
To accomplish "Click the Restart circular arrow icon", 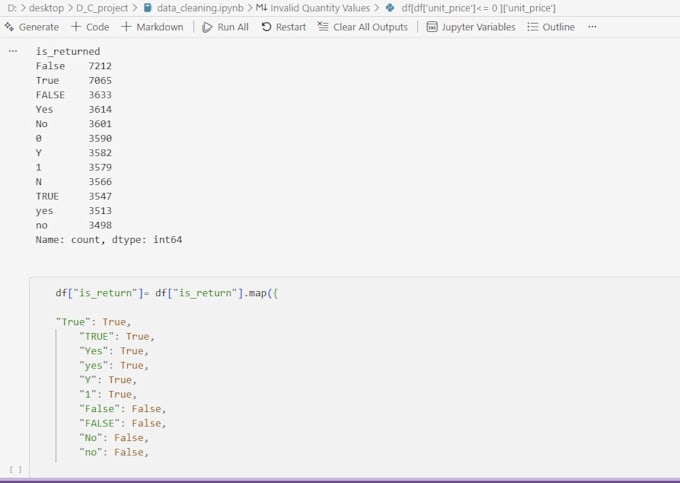I will pyautogui.click(x=266, y=27).
